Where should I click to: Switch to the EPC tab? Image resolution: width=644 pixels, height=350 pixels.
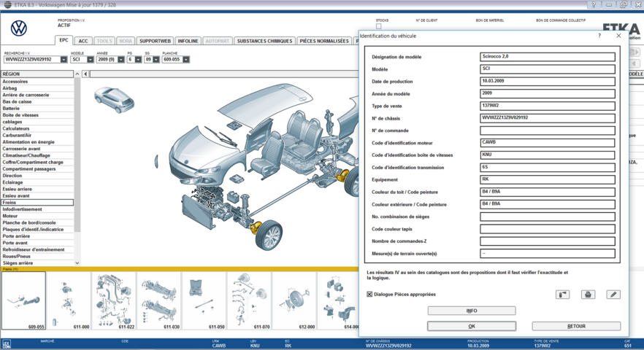(64, 40)
